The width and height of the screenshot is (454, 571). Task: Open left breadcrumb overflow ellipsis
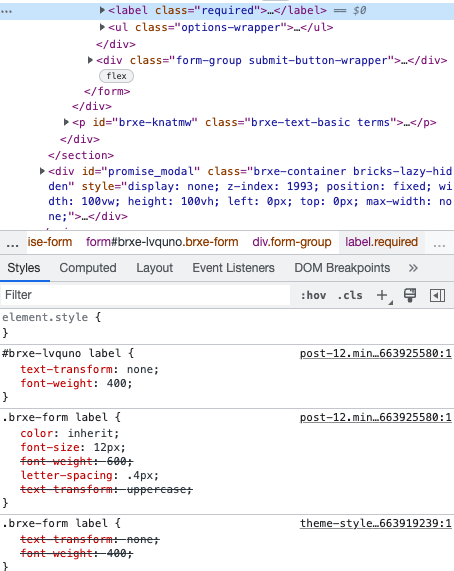tap(12, 243)
